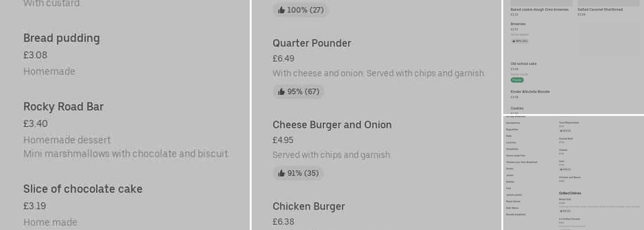This screenshot has width=644, height=230.
Task: Click the thumbs-up icon under Mixed Grill
Action: [x=561, y=211]
